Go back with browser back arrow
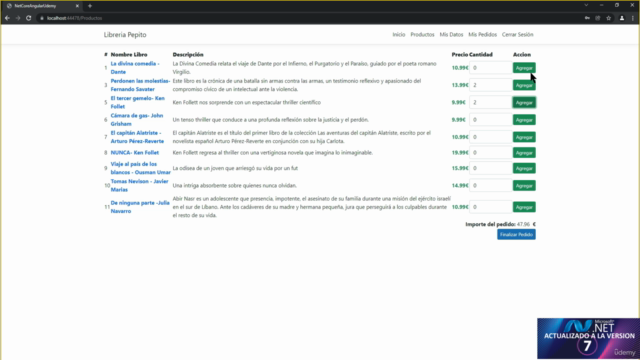640x360 pixels. [7, 18]
